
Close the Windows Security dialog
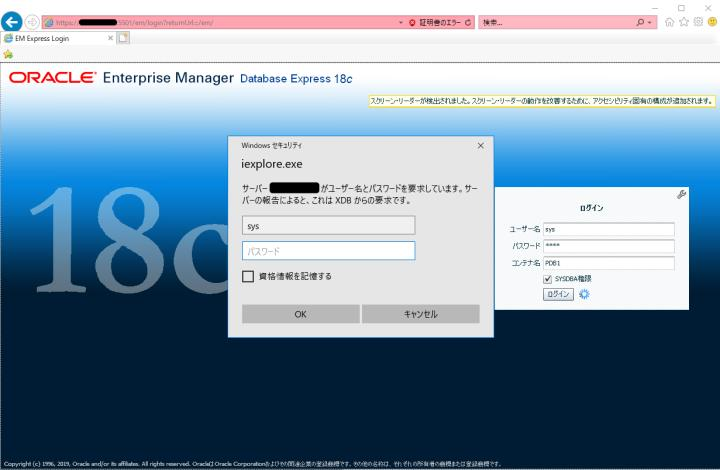coord(480,145)
